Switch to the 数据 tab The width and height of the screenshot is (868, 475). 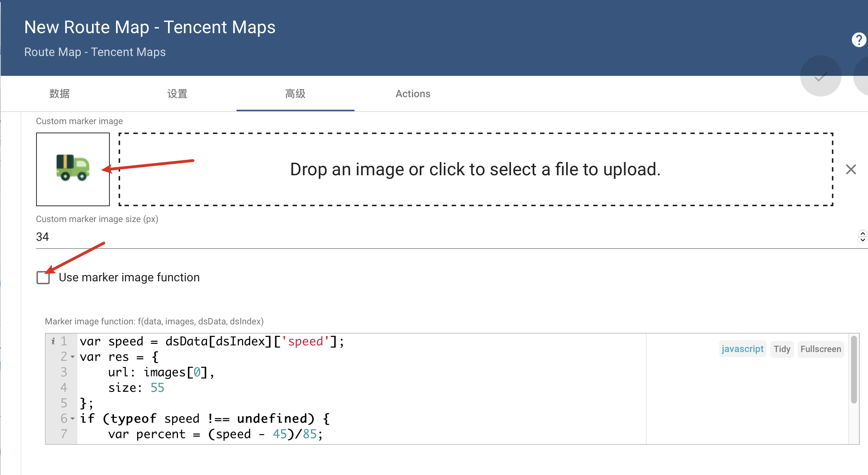coord(60,94)
